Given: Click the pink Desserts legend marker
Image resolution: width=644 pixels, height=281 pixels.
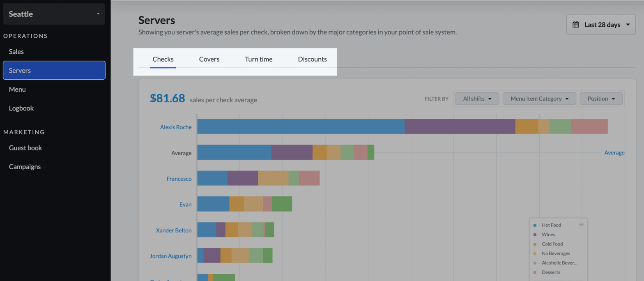Looking at the screenshot, I should (x=535, y=272).
